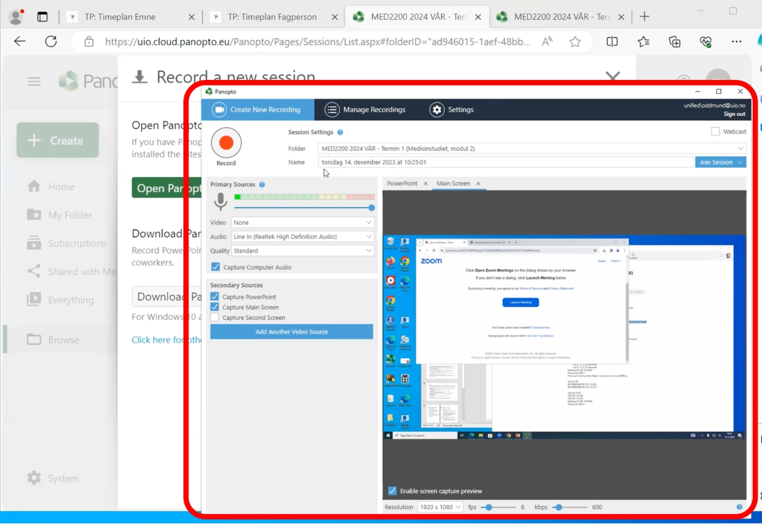The height and width of the screenshot is (532, 762).
Task: Adjust the microphone volume slider
Action: tap(371, 208)
